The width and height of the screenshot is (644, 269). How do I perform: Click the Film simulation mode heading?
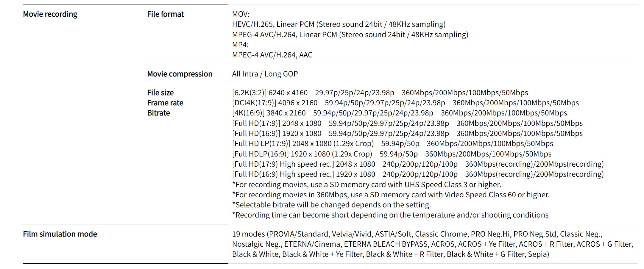[60, 234]
